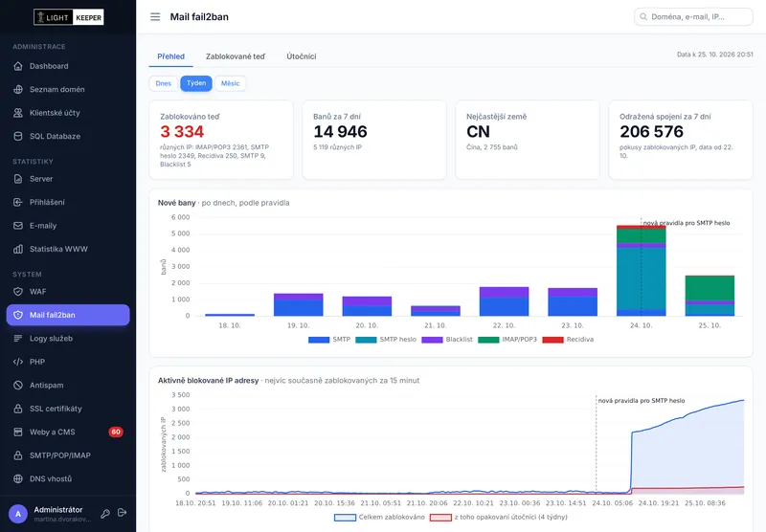
Task: Click the Weby a CMS window icon
Action: tap(18, 432)
